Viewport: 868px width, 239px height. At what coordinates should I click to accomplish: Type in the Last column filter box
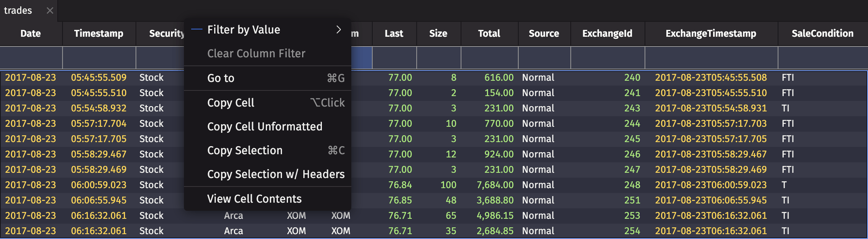[394, 58]
